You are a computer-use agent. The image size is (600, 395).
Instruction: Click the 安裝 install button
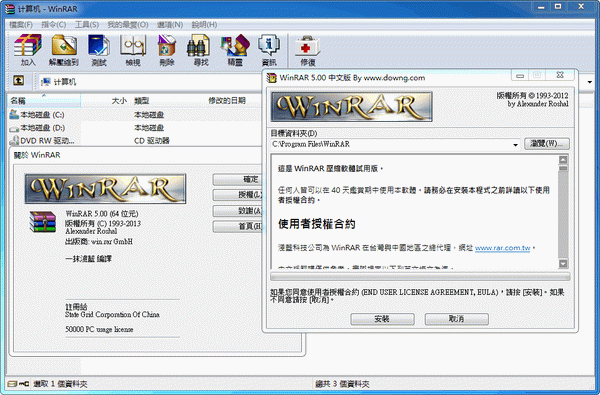click(x=382, y=319)
